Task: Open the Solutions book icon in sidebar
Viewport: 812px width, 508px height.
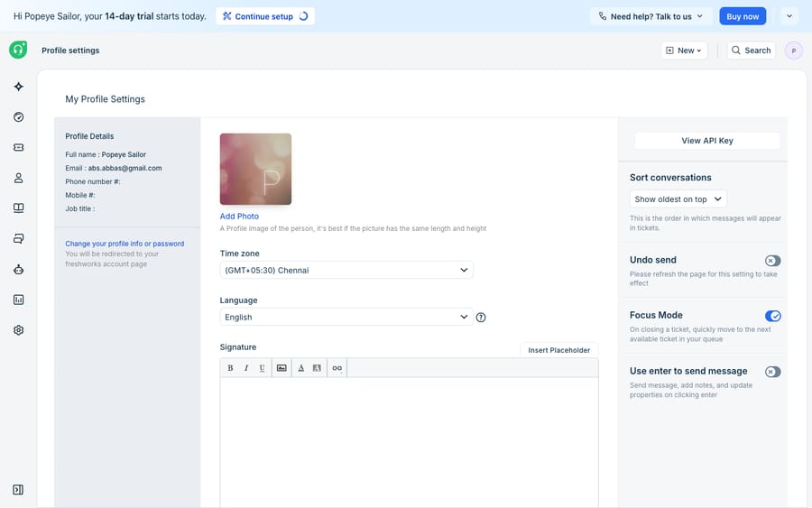Action: (19, 208)
